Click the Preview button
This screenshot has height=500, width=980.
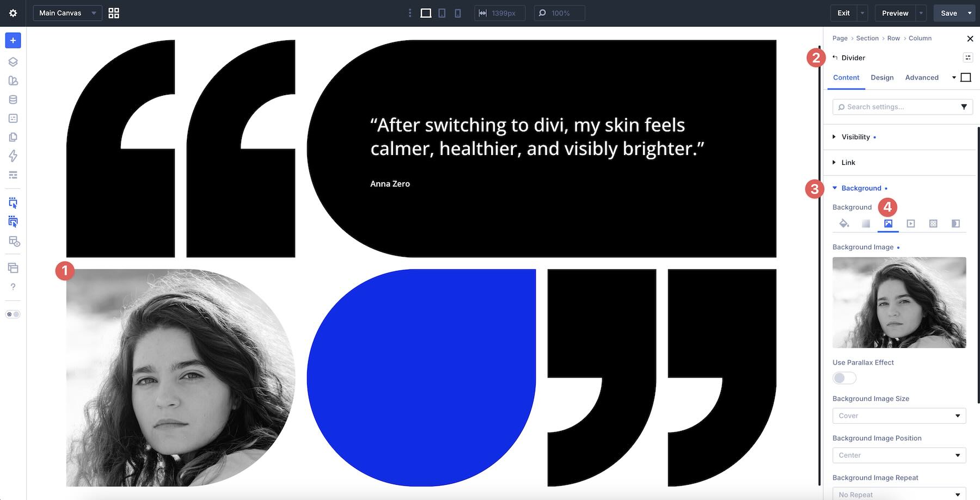895,13
